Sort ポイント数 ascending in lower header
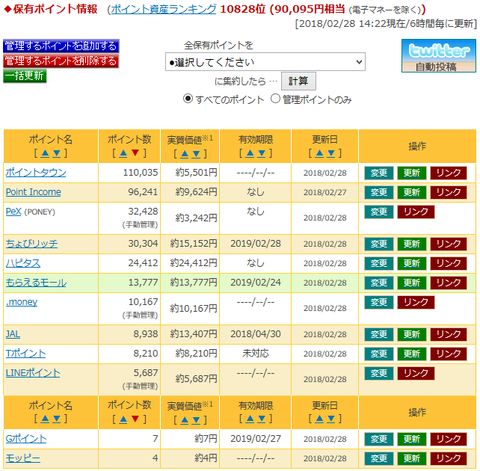This screenshot has width=480, height=471. point(123,419)
